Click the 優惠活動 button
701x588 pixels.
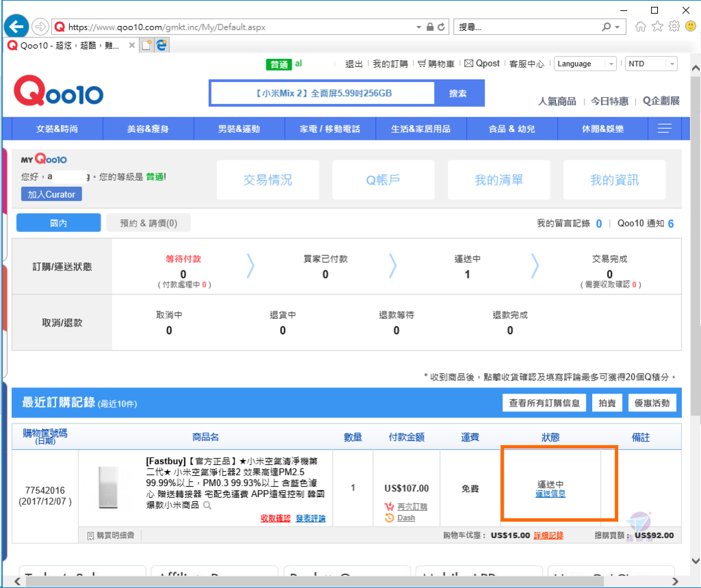[652, 403]
